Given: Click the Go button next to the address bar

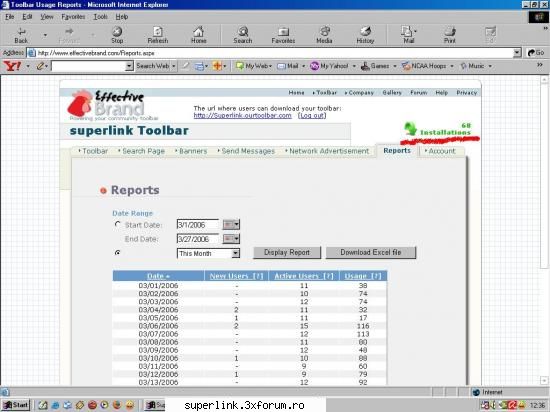Looking at the screenshot, I should tap(536, 53).
